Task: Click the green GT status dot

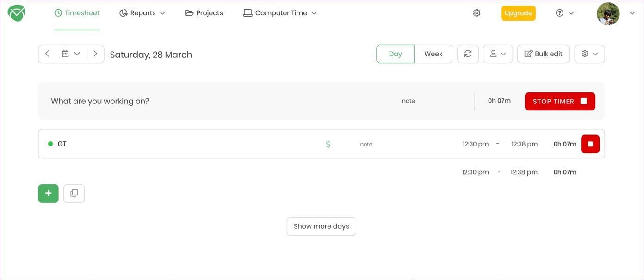Action: pyautogui.click(x=50, y=144)
